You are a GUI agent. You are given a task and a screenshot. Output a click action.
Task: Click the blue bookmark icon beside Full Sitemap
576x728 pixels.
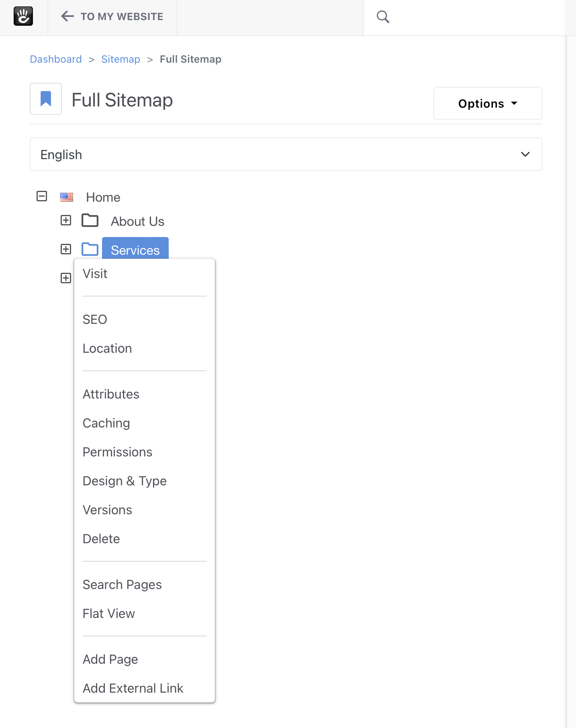(46, 99)
